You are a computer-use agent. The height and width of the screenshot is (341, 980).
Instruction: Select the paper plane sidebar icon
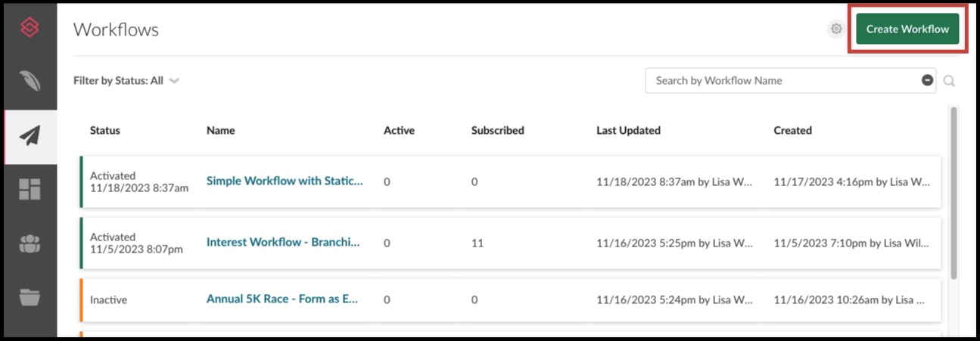pos(30,136)
